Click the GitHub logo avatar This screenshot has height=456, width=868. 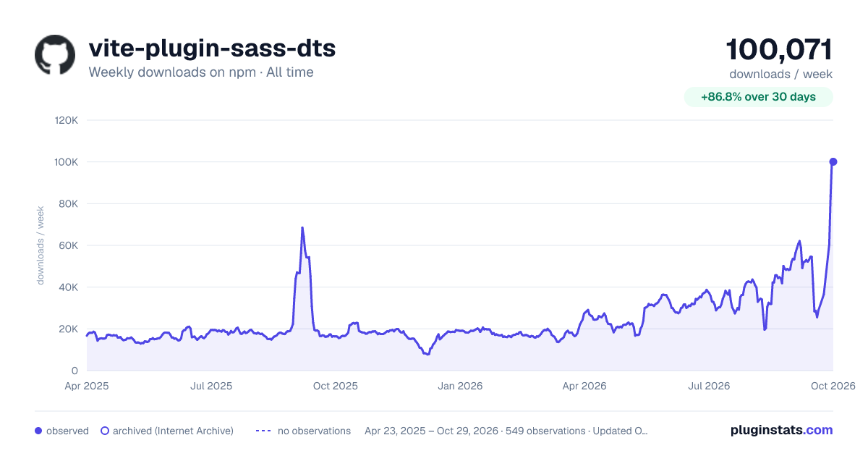click(55, 55)
